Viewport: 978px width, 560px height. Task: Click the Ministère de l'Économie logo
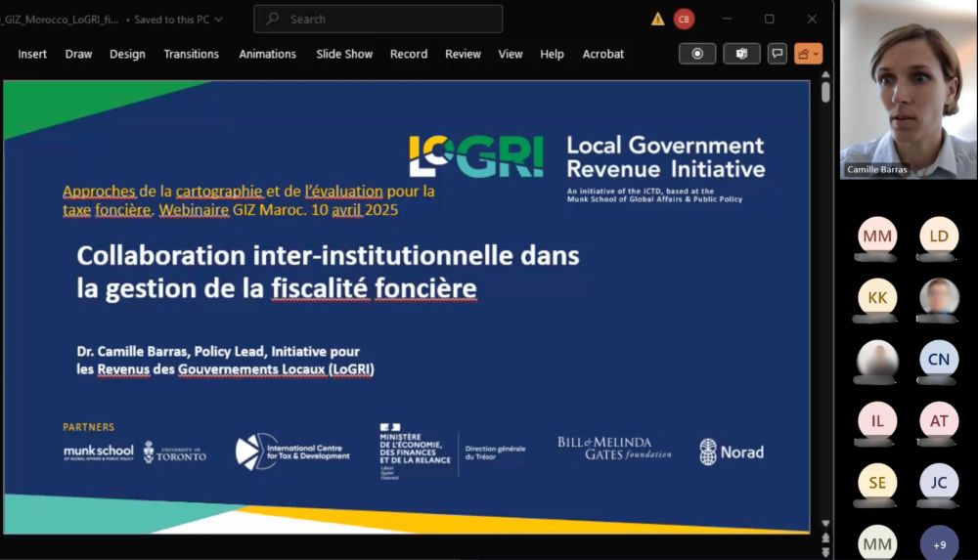415,452
